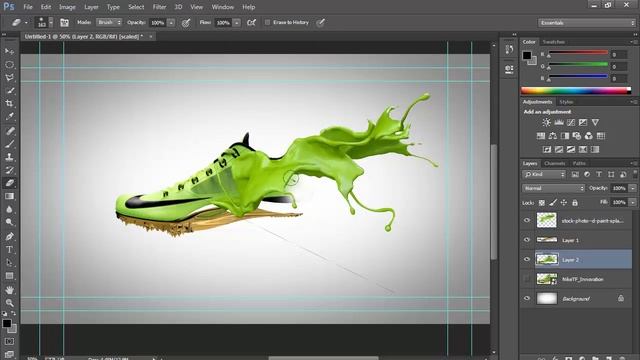640x360 pixels.
Task: Enable Erase to History checkbox
Action: pyautogui.click(x=267, y=22)
